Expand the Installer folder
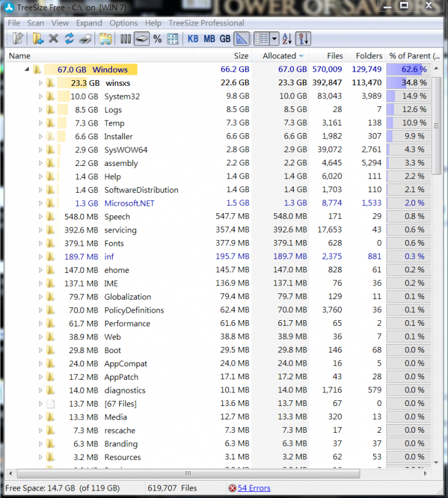This screenshot has width=448, height=498. [x=40, y=136]
